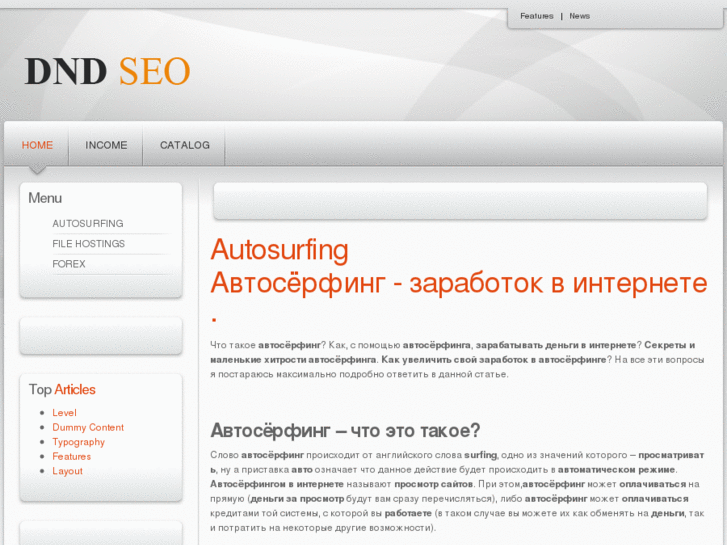This screenshot has height=545, width=727.
Task: Open the Layout top article
Action: click(67, 471)
